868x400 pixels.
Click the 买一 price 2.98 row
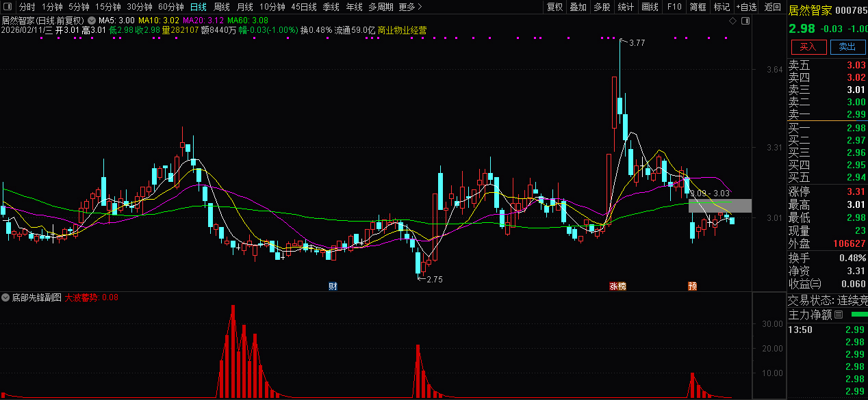click(828, 128)
